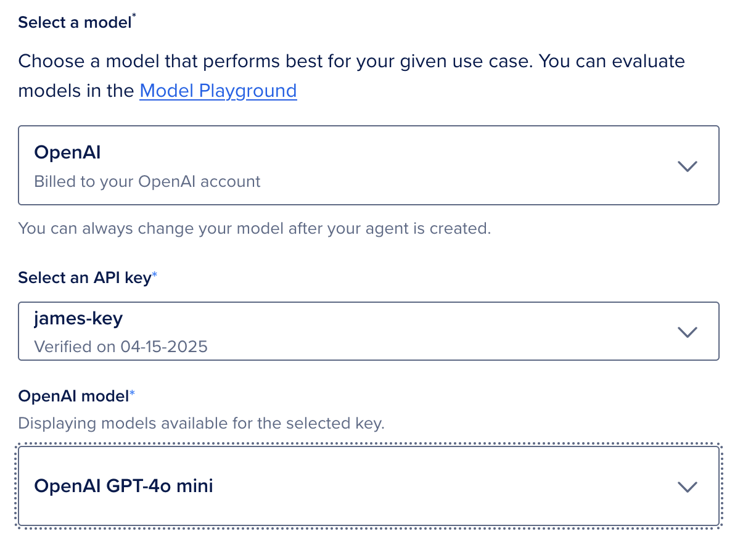
Task: Click the chevron next to GPT-4o mini
Action: click(x=687, y=487)
